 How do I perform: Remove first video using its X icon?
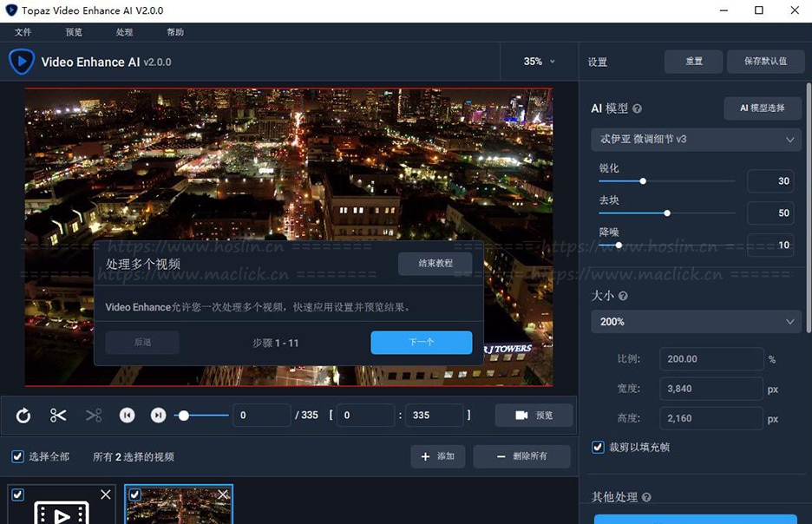click(x=106, y=495)
